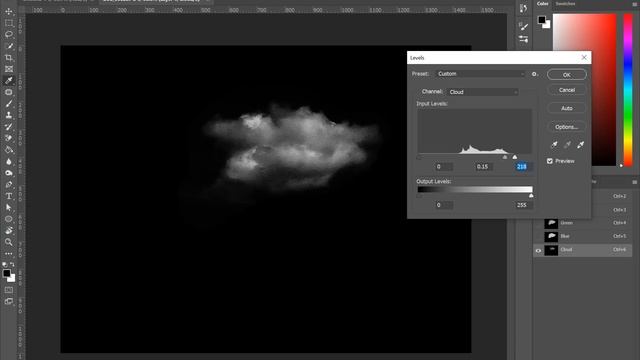The image size is (640, 360).
Task: Click the toolbar background color swatch
Action: pos(12,279)
